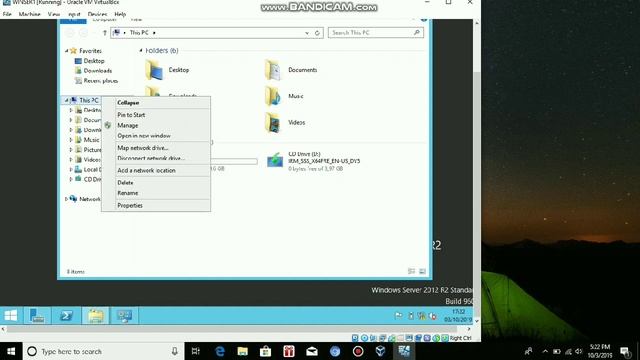Expand the Local Disk tree node
Viewport: 640px width, 360px height.
[71, 169]
